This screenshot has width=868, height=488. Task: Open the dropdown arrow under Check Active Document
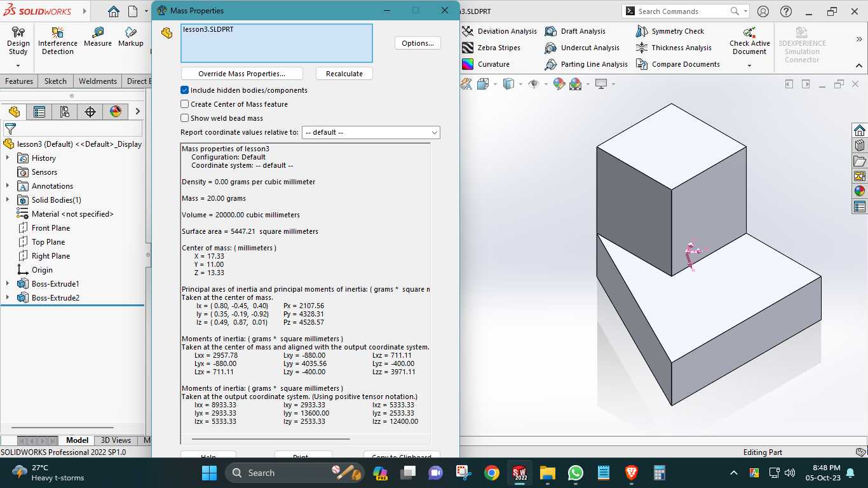[750, 65]
